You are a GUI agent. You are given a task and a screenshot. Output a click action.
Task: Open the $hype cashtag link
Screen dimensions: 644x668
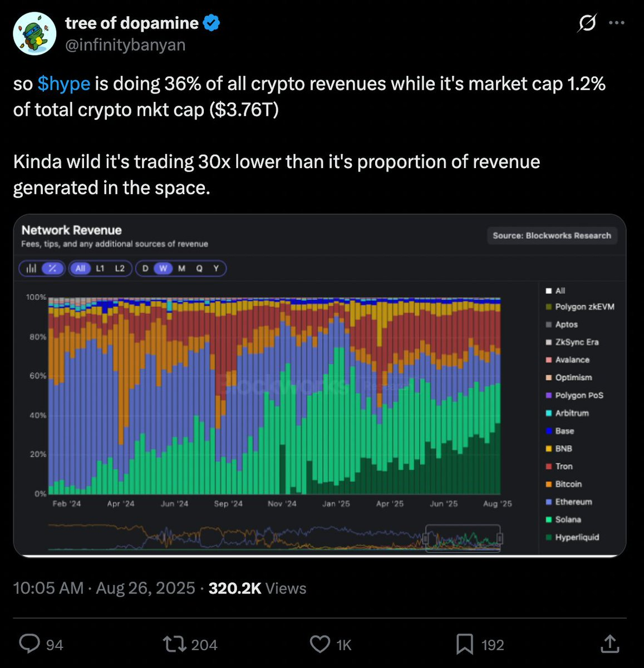[65, 83]
